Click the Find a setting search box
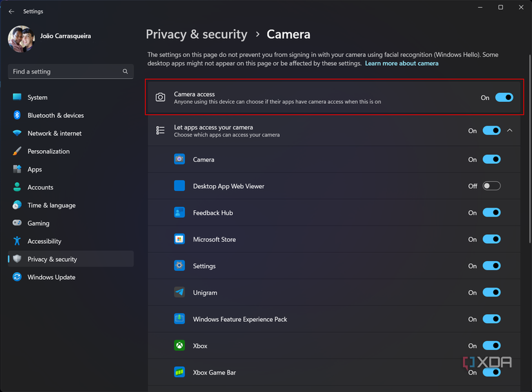Viewport: 532px width, 392px height. pyautogui.click(x=64, y=72)
